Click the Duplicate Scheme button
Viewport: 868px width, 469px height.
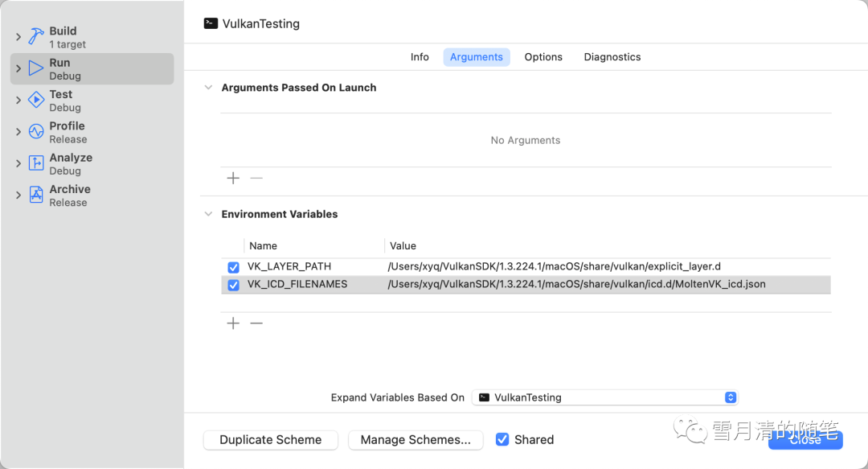(270, 440)
